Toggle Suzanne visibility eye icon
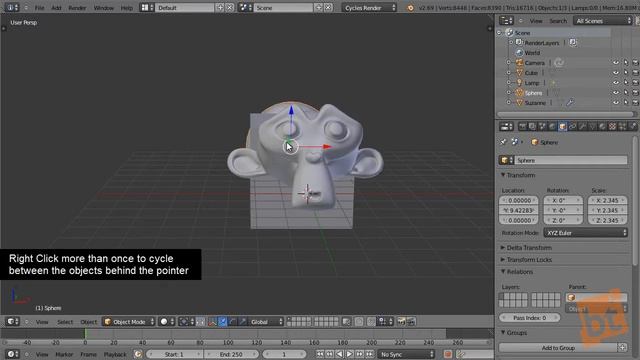The height and width of the screenshot is (360, 640). 616,103
